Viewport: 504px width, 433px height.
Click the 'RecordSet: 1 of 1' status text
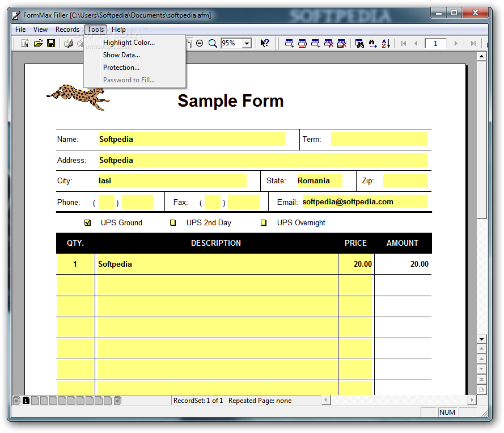198,401
